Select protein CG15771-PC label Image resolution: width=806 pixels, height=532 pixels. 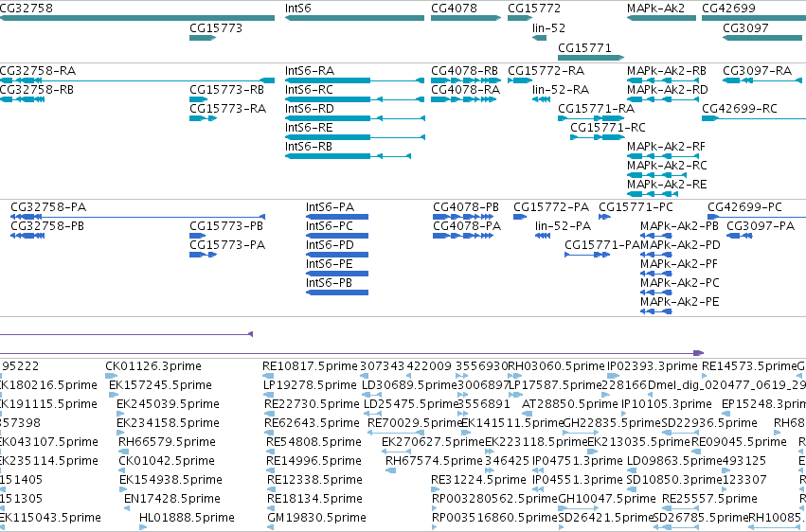pos(636,207)
